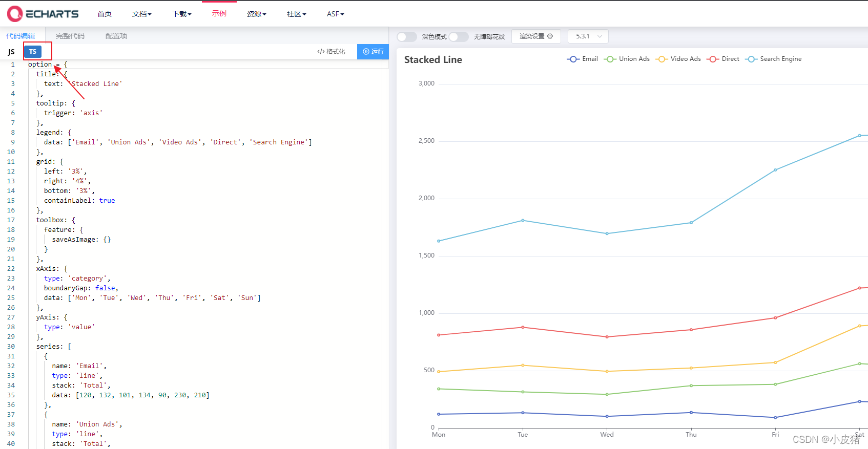This screenshot has height=449, width=868.
Task: Click the Direct line point at Fri
Action: click(775, 318)
